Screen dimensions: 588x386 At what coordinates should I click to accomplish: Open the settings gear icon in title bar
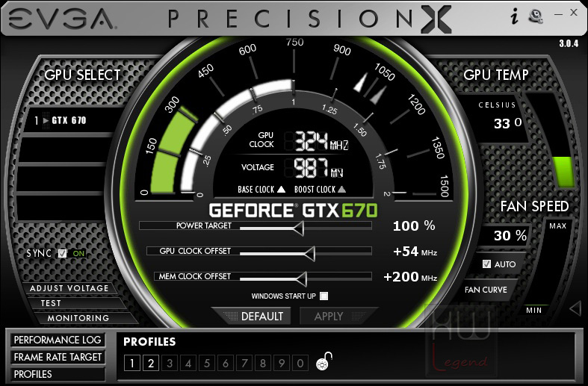pos(536,16)
